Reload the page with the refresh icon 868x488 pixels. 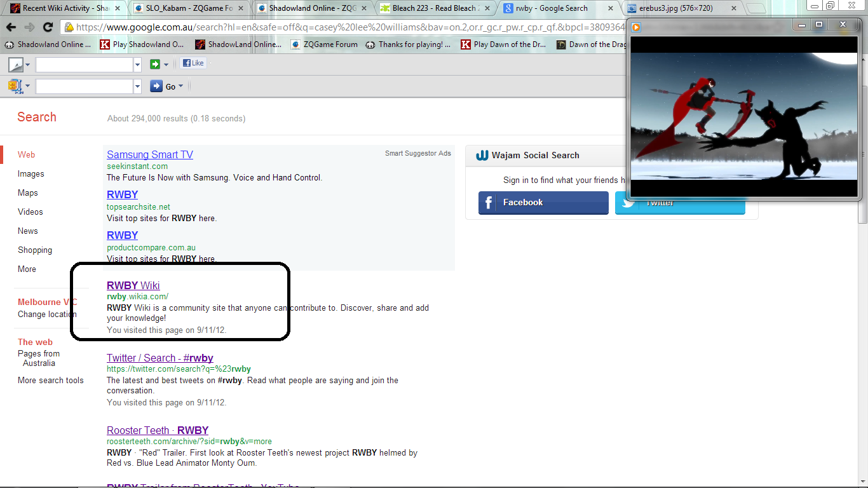48,27
